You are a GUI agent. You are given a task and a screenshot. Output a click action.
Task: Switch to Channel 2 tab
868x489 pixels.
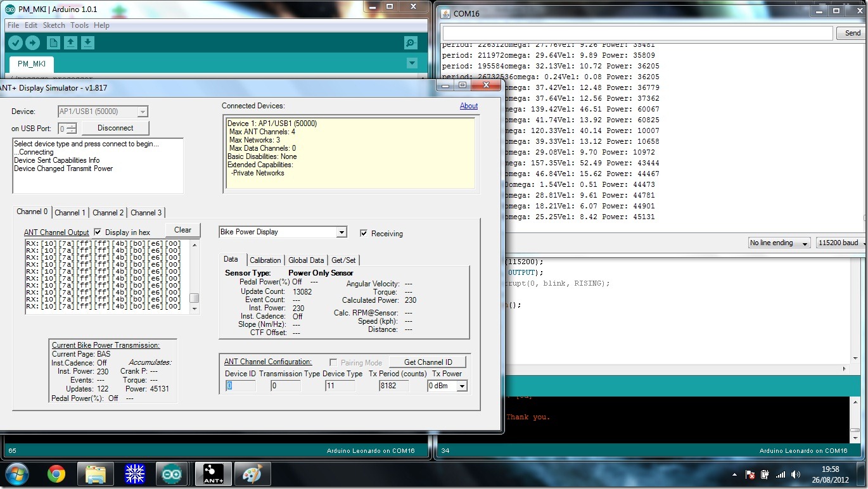pyautogui.click(x=108, y=213)
